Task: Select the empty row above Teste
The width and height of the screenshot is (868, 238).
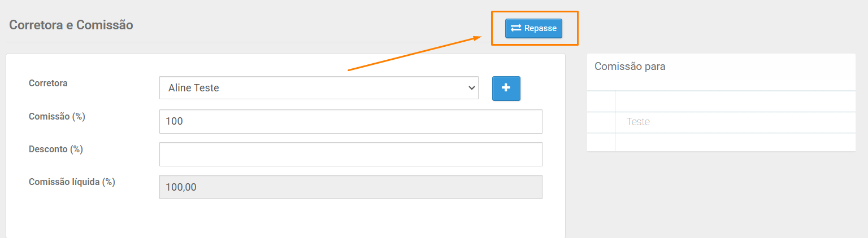Action: click(721, 102)
